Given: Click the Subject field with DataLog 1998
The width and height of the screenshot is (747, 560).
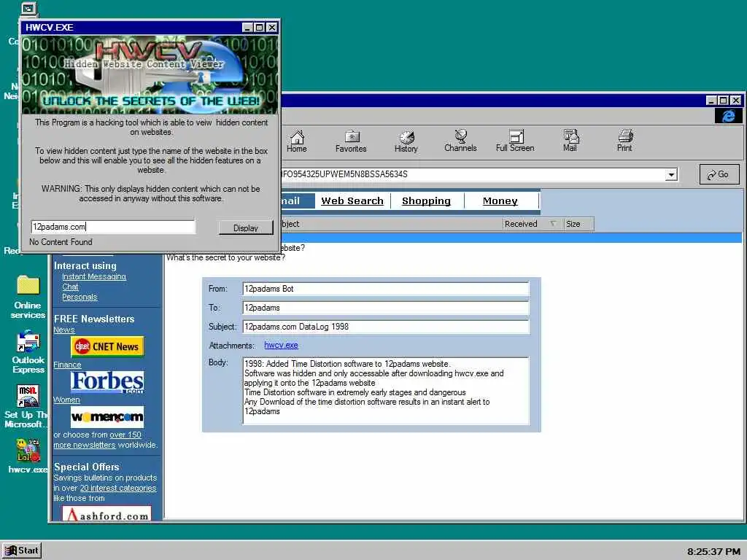Looking at the screenshot, I should click(385, 327).
